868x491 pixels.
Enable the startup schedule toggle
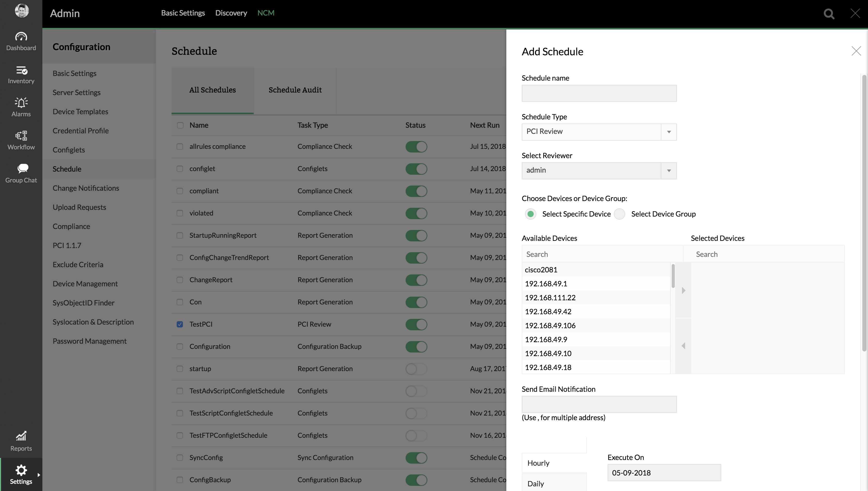click(x=416, y=369)
